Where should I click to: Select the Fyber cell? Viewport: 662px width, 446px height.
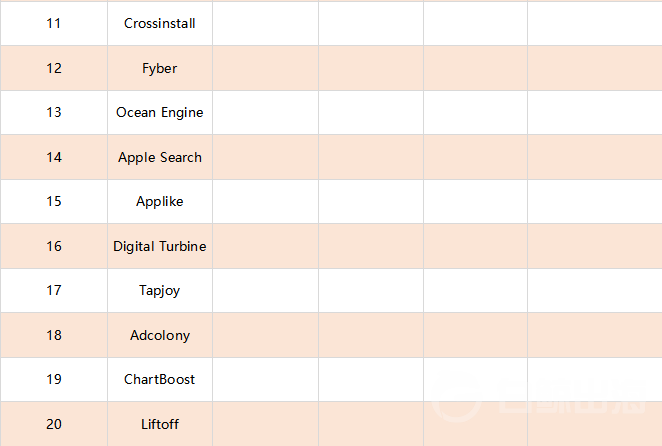coord(160,68)
